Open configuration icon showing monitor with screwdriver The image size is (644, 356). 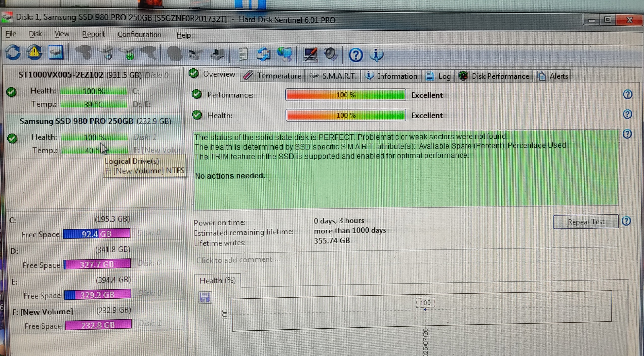[310, 55]
